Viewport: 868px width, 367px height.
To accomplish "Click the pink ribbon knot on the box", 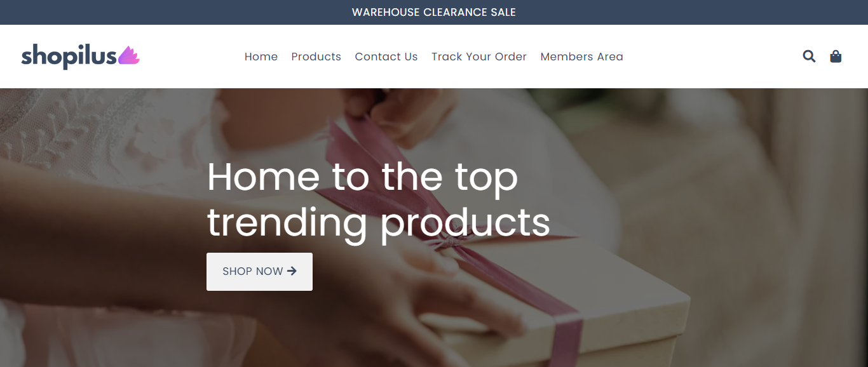I will 438,243.
